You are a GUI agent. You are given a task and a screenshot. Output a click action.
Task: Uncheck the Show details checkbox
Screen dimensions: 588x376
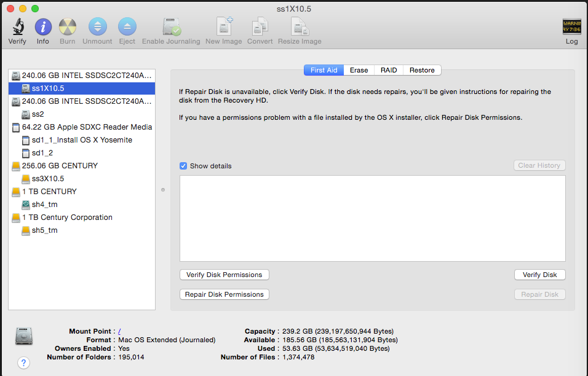click(x=183, y=166)
